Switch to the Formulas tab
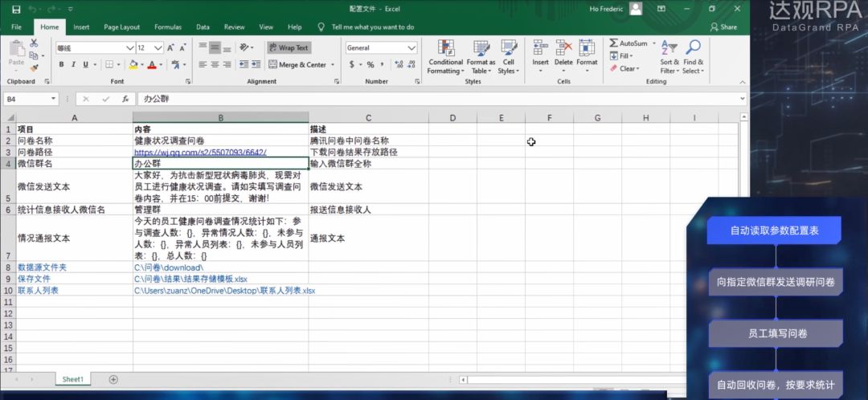 pyautogui.click(x=168, y=27)
